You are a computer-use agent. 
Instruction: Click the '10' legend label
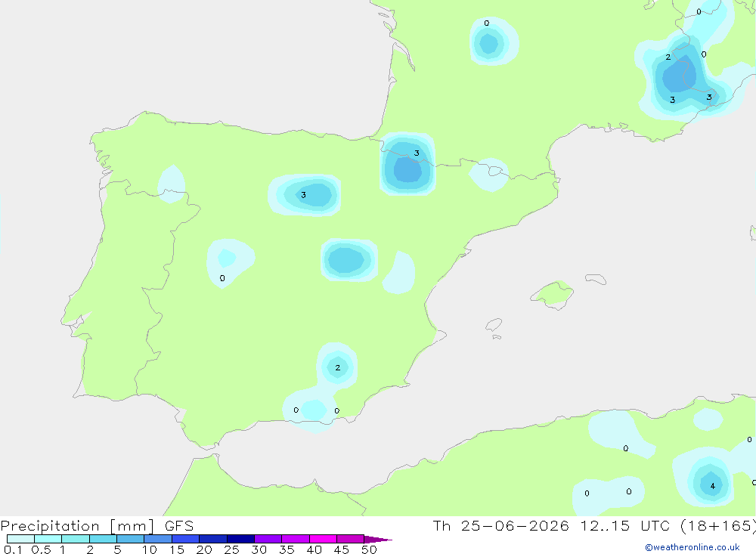149,549
